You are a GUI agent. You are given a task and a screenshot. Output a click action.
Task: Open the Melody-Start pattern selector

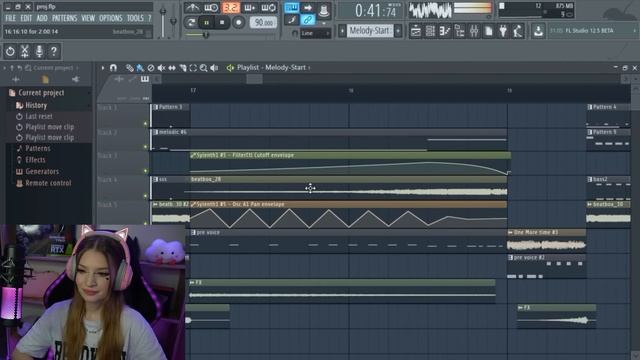click(x=370, y=31)
